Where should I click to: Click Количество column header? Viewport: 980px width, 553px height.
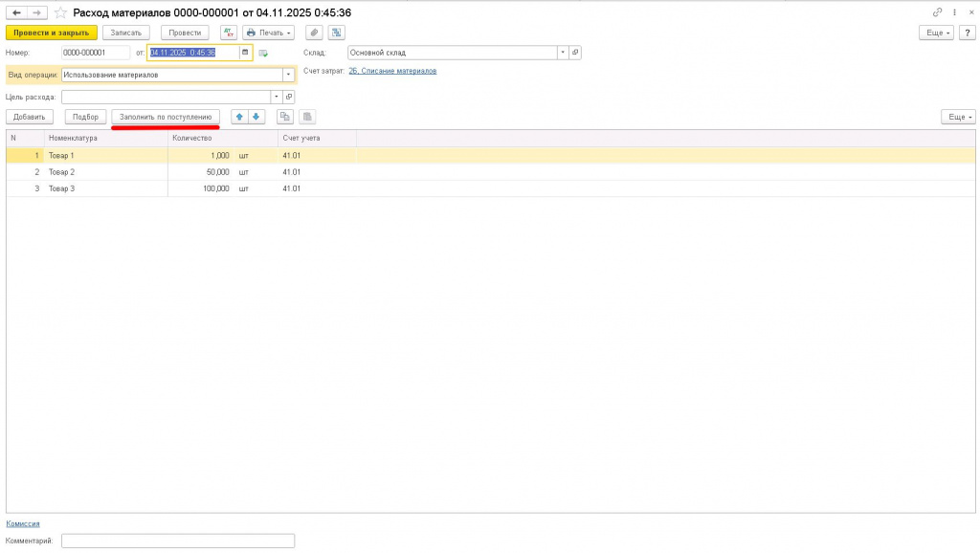(x=222, y=138)
